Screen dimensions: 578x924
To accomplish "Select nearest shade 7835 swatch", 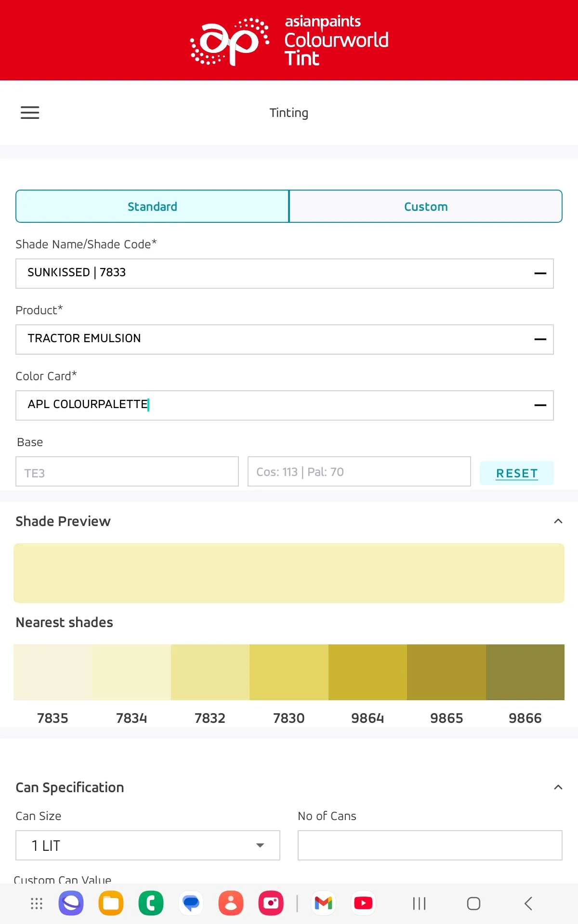I will pos(53,672).
